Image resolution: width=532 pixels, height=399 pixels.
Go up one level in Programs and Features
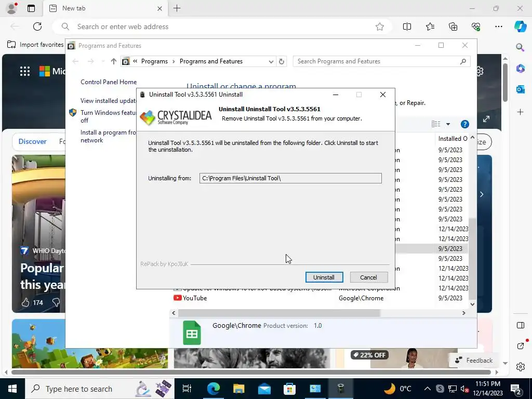tap(113, 61)
